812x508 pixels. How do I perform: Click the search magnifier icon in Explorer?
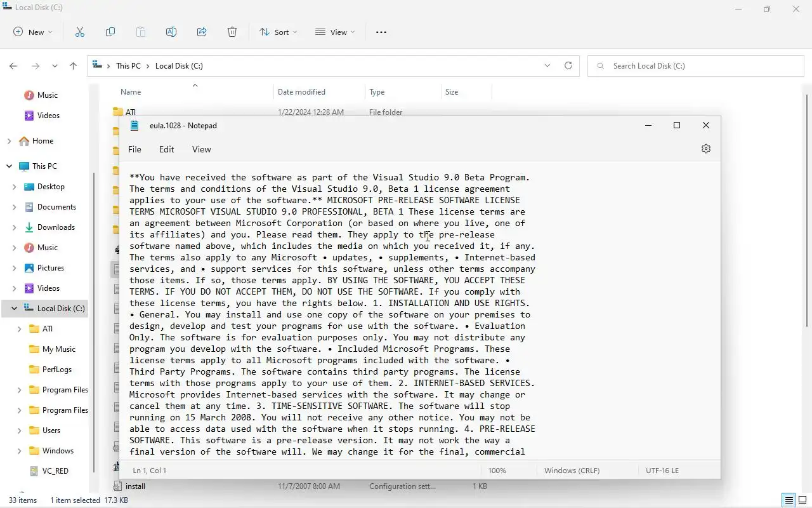599,65
